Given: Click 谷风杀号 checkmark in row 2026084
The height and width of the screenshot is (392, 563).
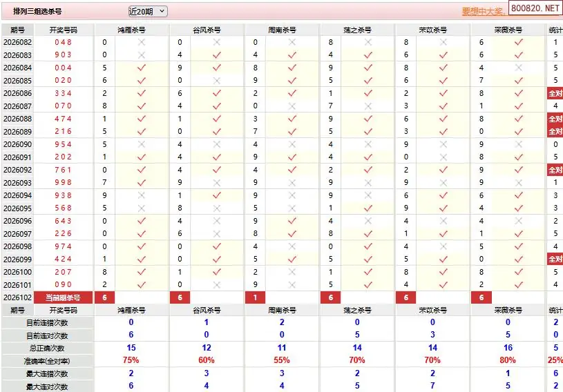Looking at the screenshot, I should [217, 68].
